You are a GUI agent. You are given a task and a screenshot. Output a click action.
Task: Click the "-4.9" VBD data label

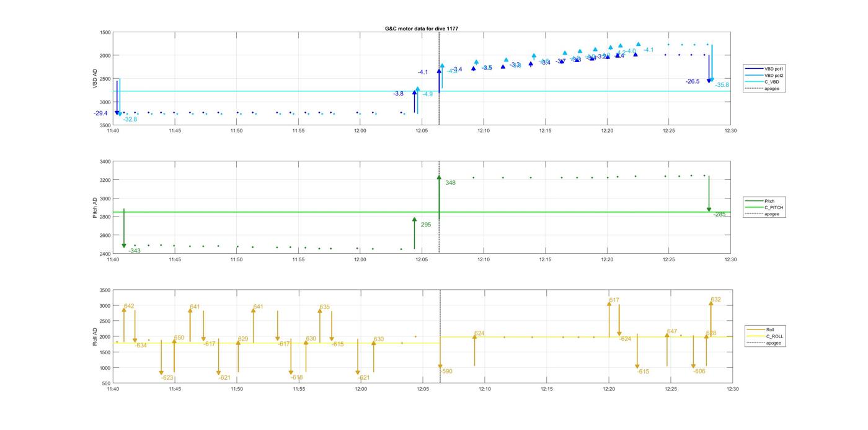tap(428, 94)
